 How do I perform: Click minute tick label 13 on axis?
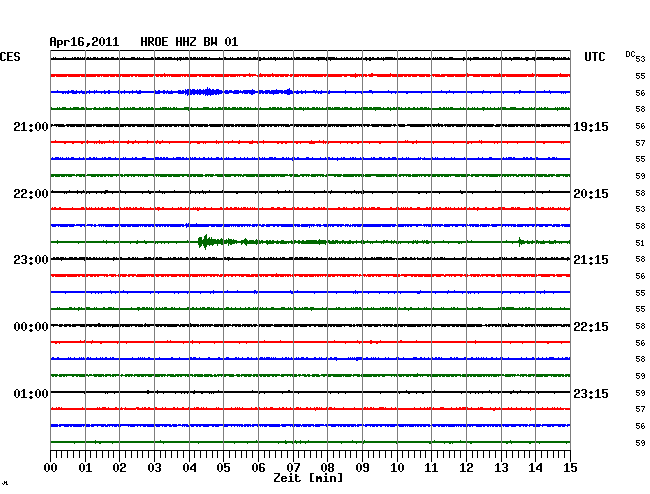click(501, 467)
